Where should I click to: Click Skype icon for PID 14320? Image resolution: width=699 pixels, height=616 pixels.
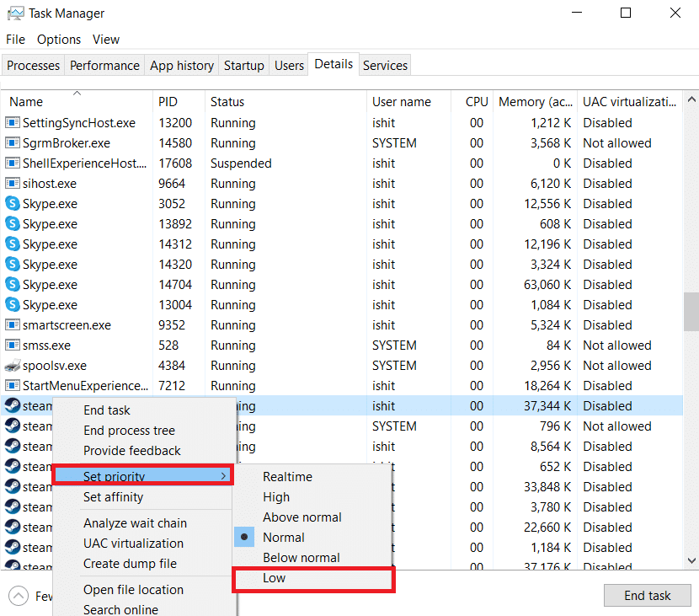(x=13, y=264)
